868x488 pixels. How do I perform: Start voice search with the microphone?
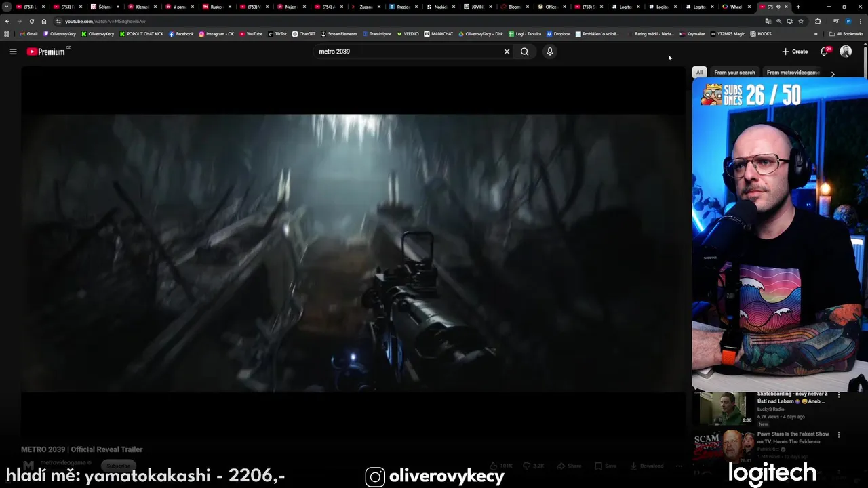click(550, 52)
